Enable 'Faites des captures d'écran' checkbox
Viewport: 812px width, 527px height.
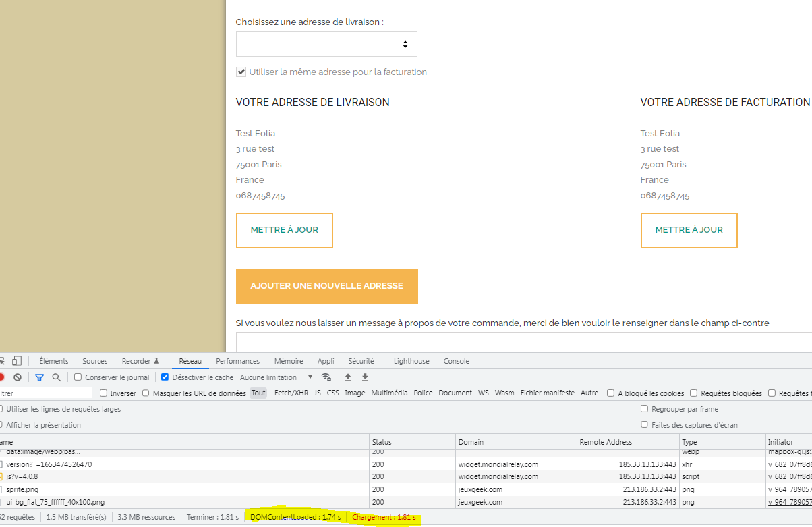pyautogui.click(x=645, y=425)
